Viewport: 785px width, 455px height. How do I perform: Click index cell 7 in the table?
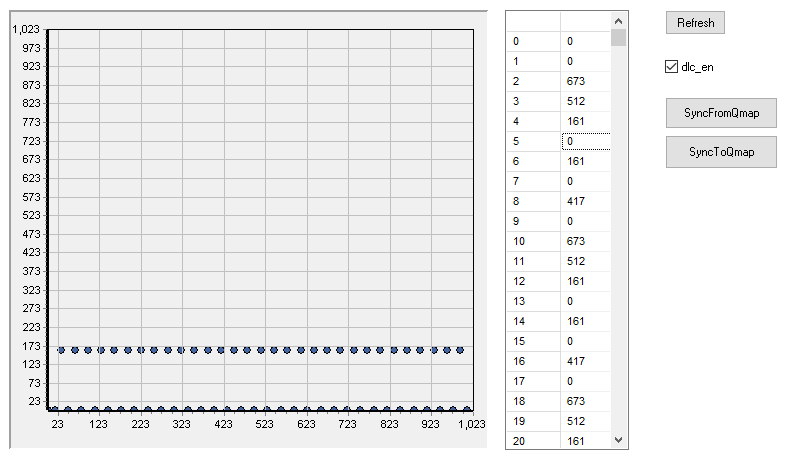point(533,181)
